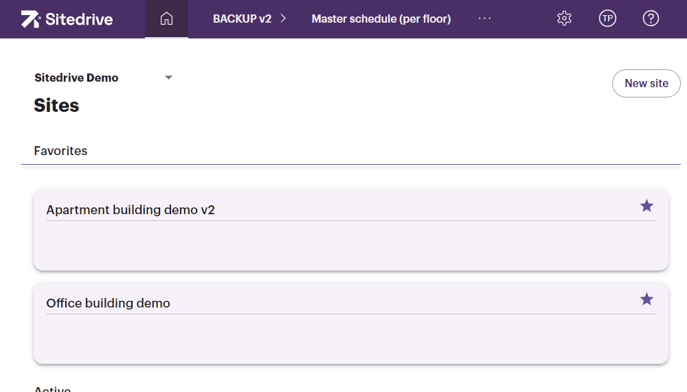Click the chevron after BACKUP v2
Image resolution: width=687 pixels, height=392 pixels.
pyautogui.click(x=283, y=18)
